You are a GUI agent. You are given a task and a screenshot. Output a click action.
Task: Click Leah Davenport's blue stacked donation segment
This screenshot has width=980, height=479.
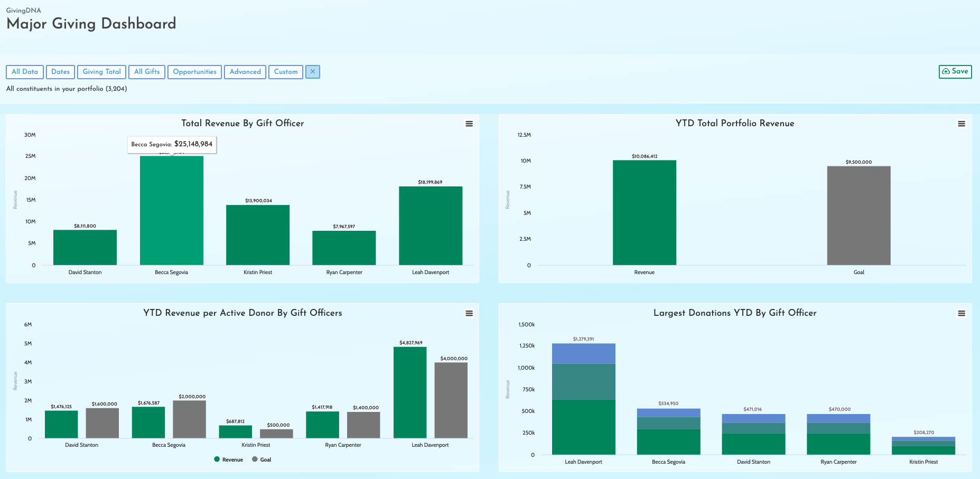coord(584,353)
